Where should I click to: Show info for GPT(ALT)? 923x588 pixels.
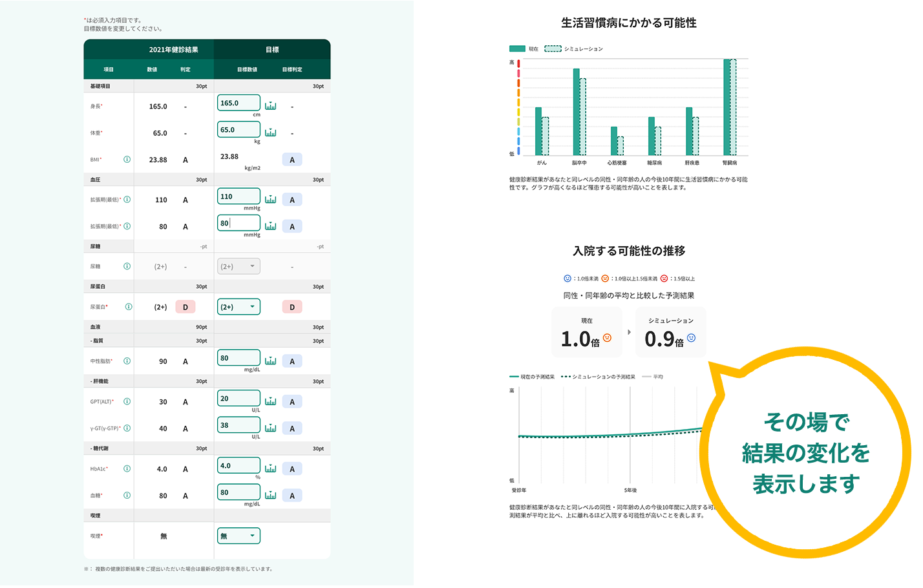click(x=127, y=401)
